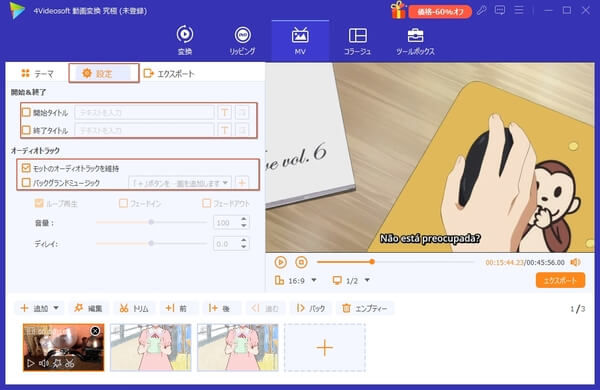Click the 終了タイトル text input field
Viewport: 600px width, 390px height.
tap(145, 130)
